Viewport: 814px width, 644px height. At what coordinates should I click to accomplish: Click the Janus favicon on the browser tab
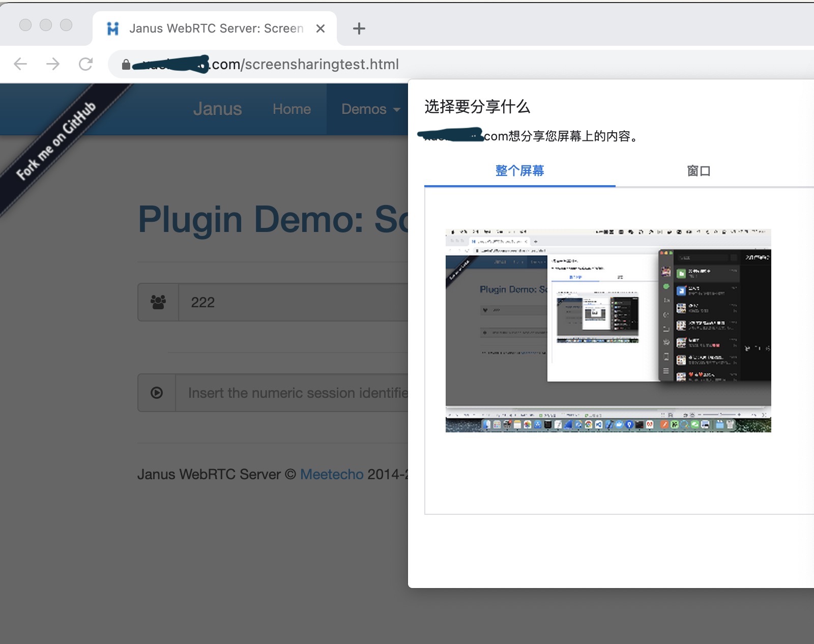(113, 28)
